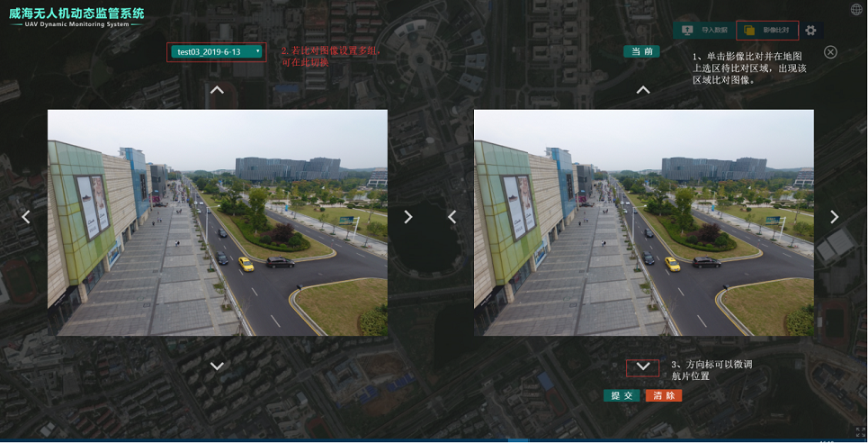Open the test03_2019-6-13 dataset dropdown
Screen dimensions: 868x443
coord(217,52)
